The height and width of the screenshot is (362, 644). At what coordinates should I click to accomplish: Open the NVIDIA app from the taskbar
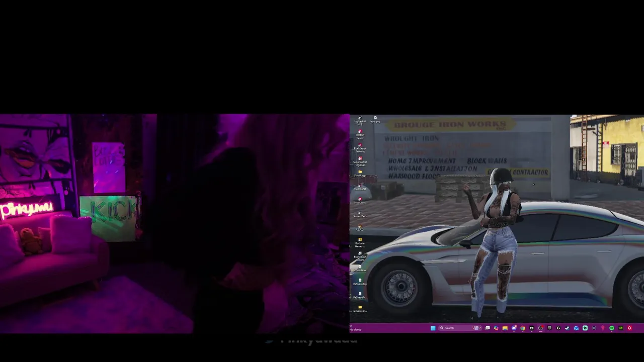click(620, 328)
